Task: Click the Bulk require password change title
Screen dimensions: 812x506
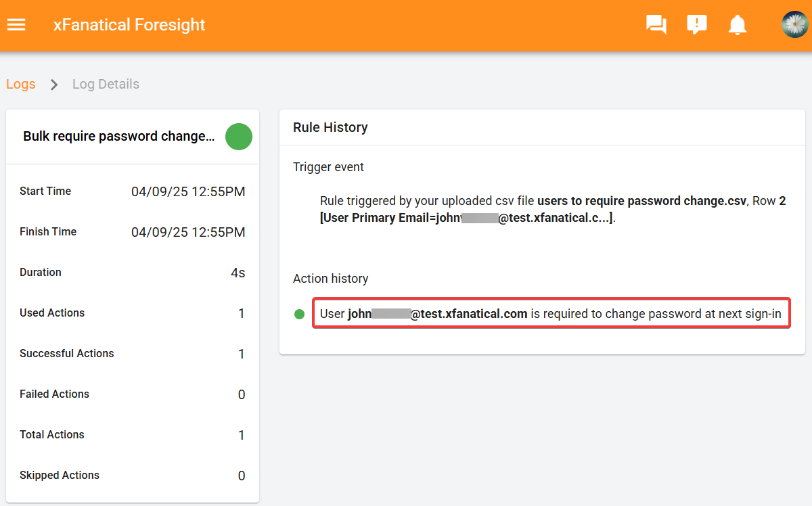Action: 119,137
